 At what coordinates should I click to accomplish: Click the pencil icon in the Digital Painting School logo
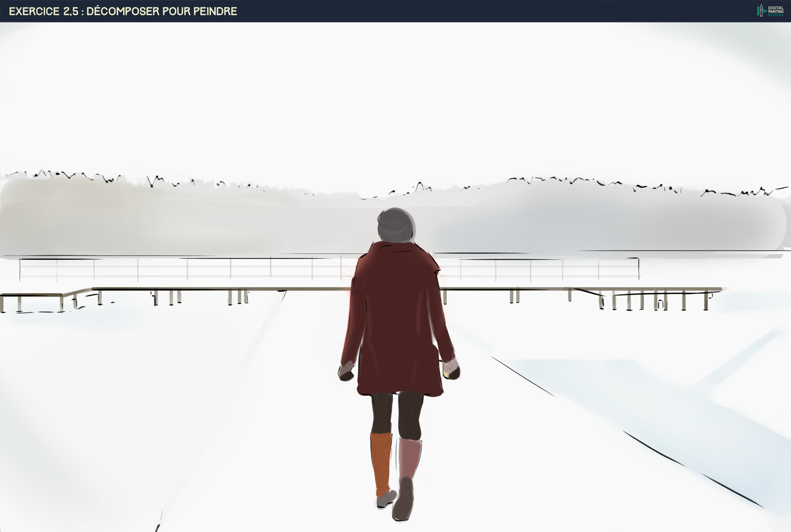762,10
